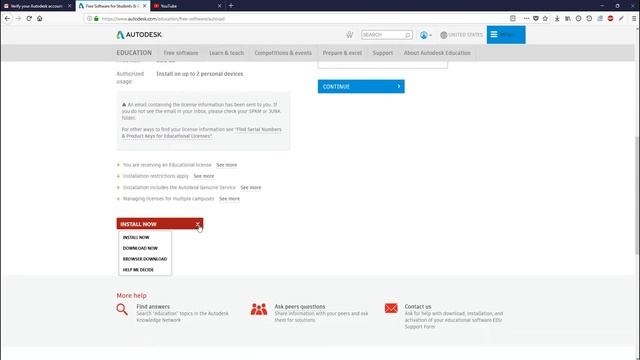Screen dimensions: 640x360
Task: Choose HELP ME DECIDE from the dropdown list
Action: pos(138,270)
